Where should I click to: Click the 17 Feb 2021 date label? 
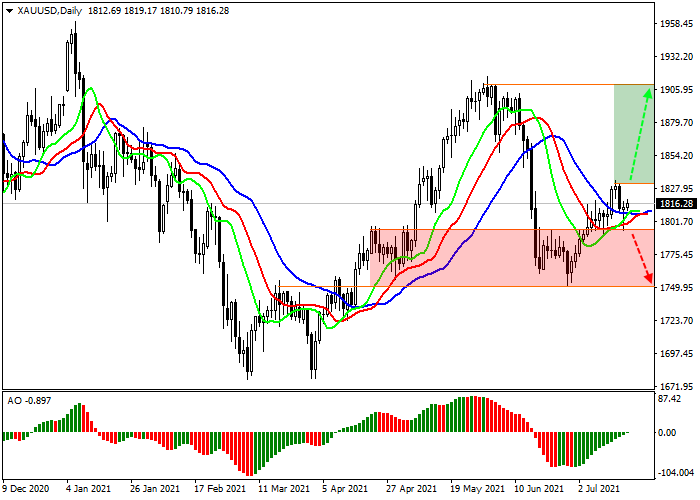[220, 488]
